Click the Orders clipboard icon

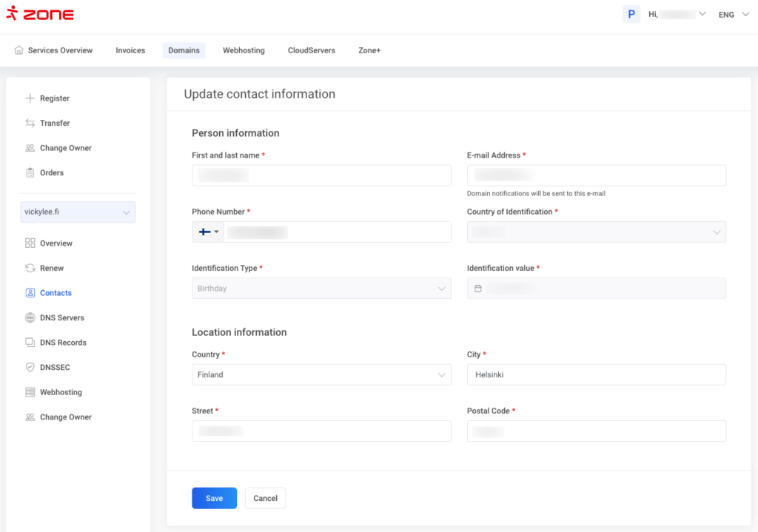pos(30,172)
